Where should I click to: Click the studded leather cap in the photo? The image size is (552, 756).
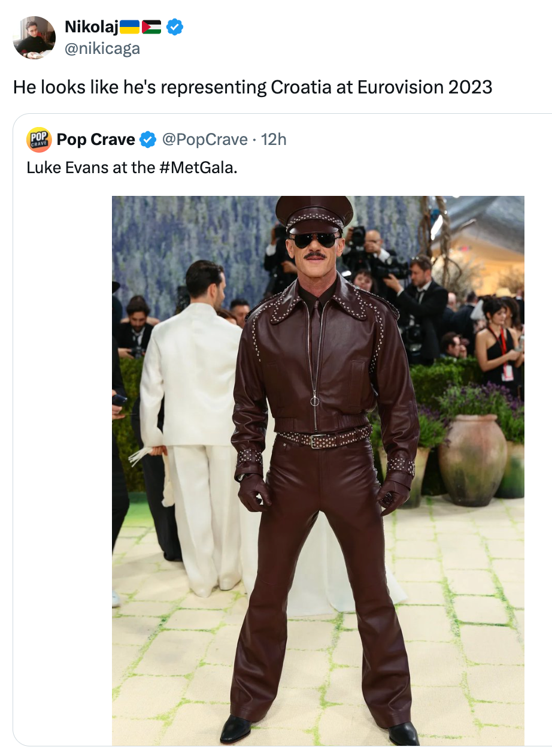[x=314, y=214]
